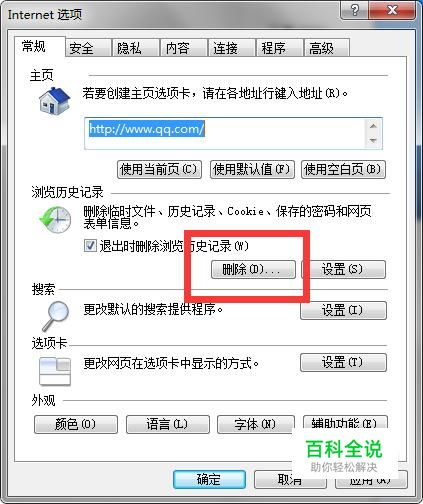Click the blue house home page icon
Viewport: 423px width, 504px height.
[54, 101]
